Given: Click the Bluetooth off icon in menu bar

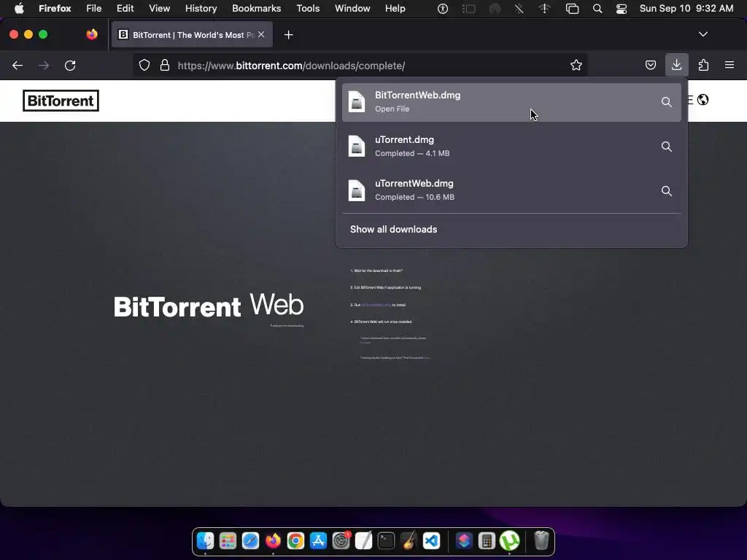Looking at the screenshot, I should 519,9.
